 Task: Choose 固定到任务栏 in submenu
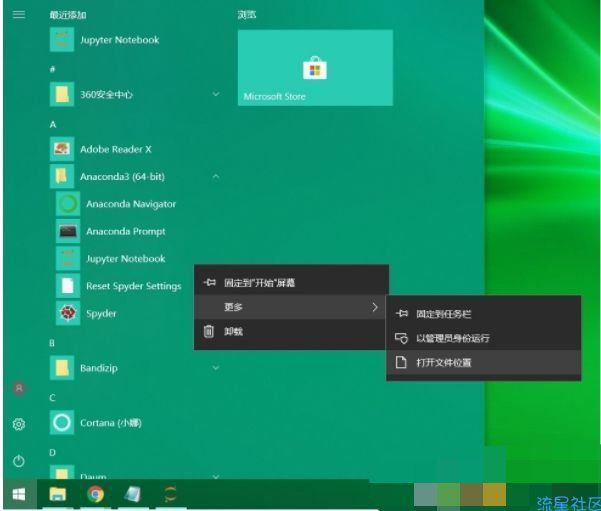484,314
